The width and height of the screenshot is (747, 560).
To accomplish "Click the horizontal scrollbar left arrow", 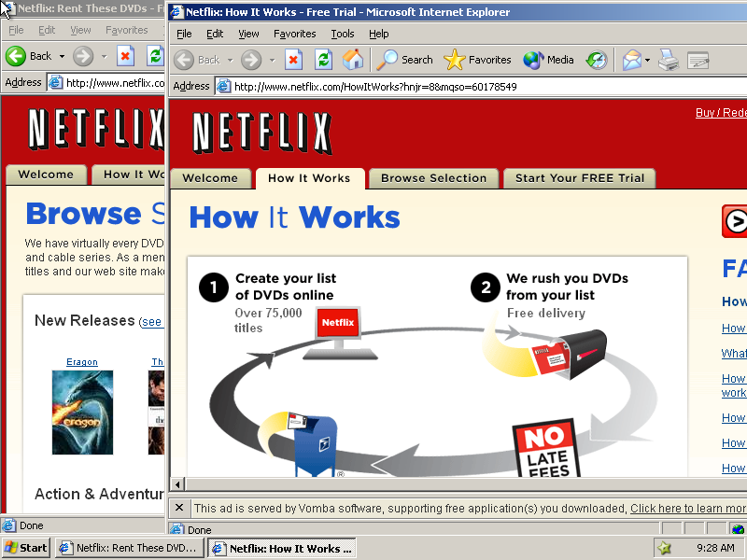I will 177,484.
